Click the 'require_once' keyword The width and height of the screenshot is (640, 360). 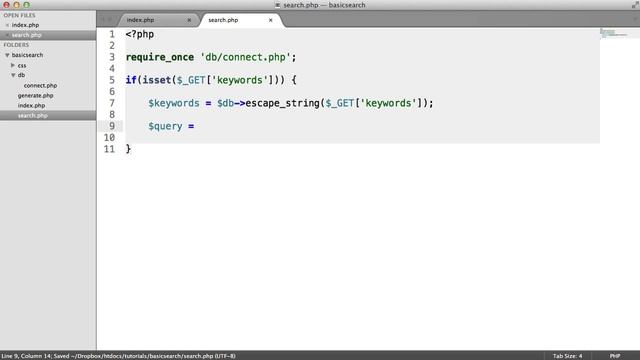pos(160,57)
